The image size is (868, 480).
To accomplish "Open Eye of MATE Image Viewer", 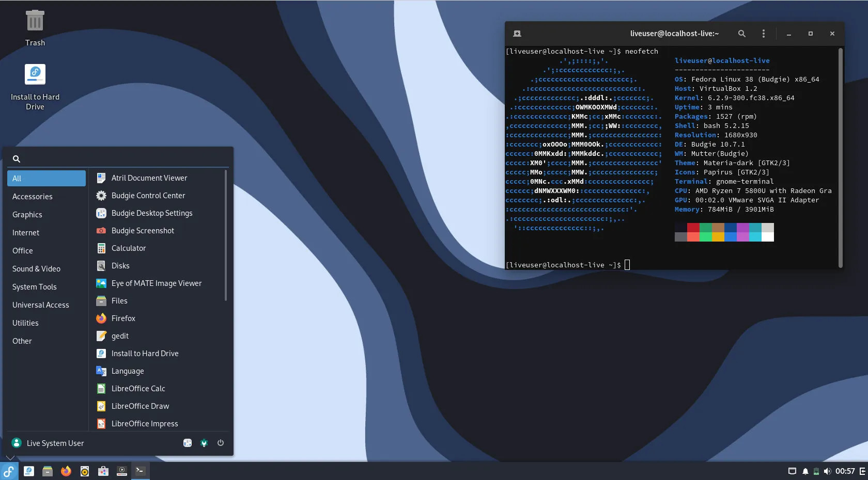I will click(157, 283).
